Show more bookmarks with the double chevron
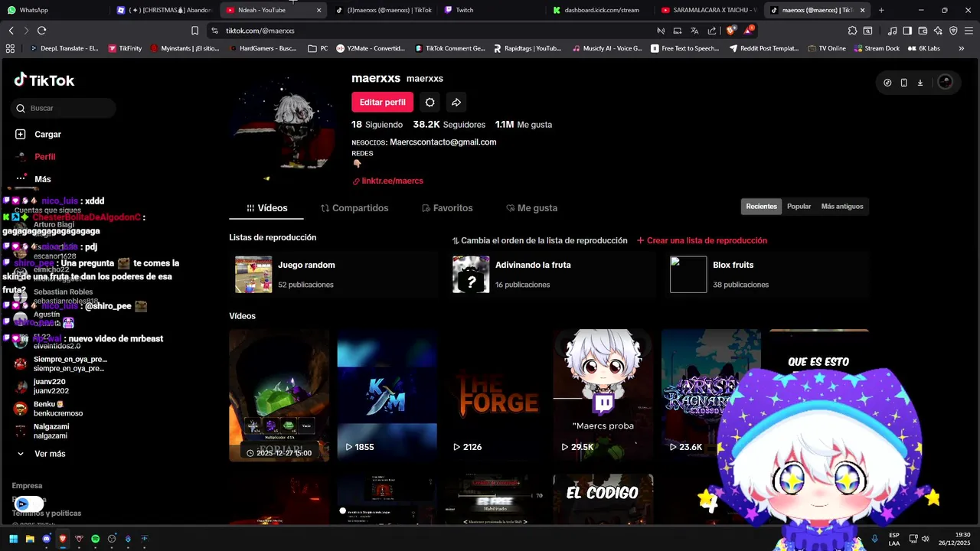Screen dimensions: 980x551 click(x=962, y=48)
